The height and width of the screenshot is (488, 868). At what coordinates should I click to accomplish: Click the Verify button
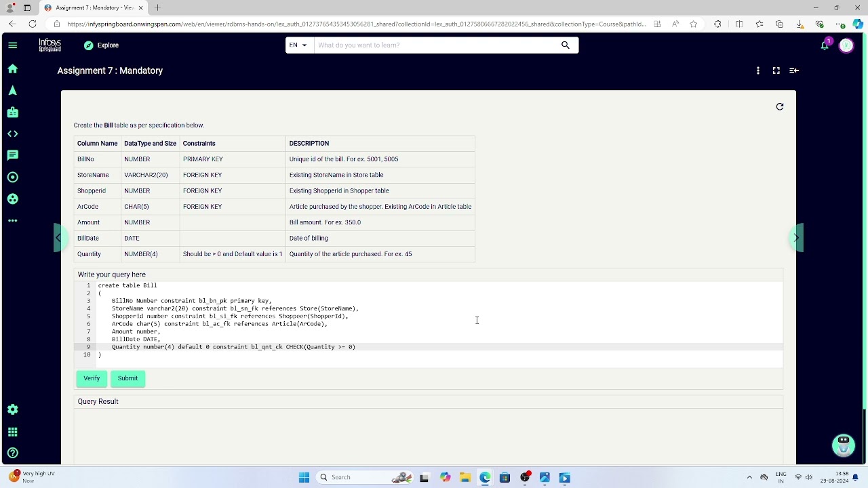(92, 378)
